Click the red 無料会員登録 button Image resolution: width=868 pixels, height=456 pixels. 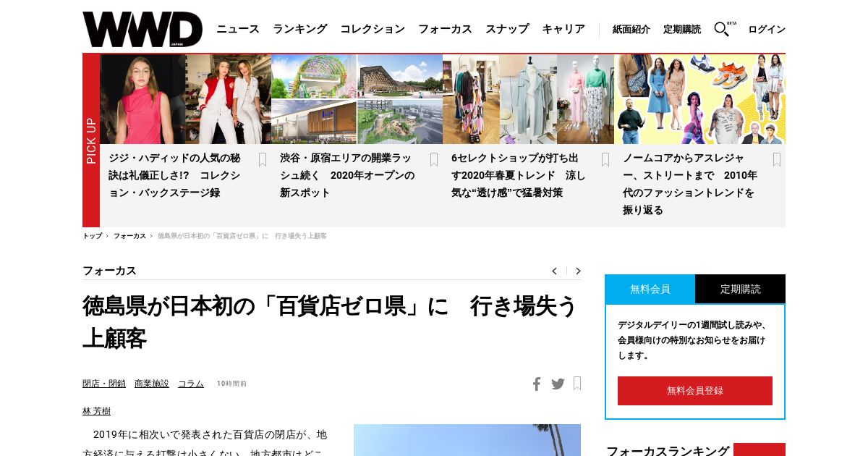pos(695,391)
